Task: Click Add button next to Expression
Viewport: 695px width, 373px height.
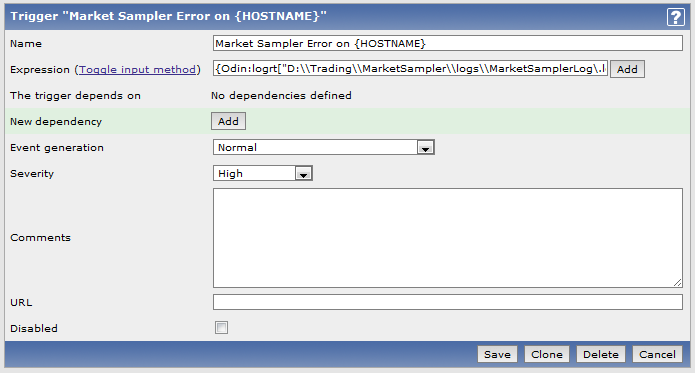Action: point(627,69)
